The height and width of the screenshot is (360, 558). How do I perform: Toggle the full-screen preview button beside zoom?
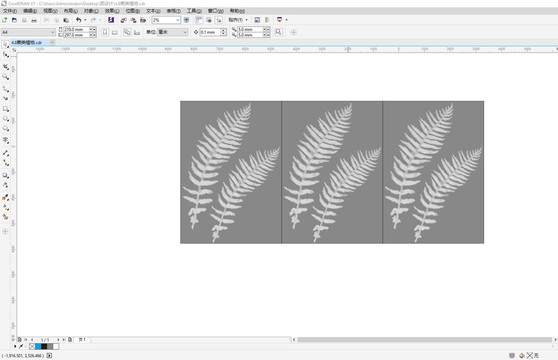(186, 20)
